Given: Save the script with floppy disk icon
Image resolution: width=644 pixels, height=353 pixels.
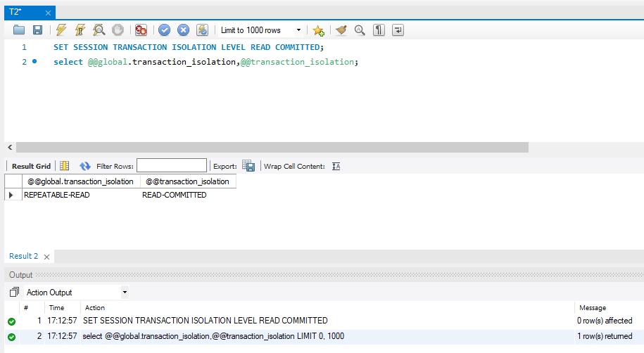Looking at the screenshot, I should click(x=37, y=30).
